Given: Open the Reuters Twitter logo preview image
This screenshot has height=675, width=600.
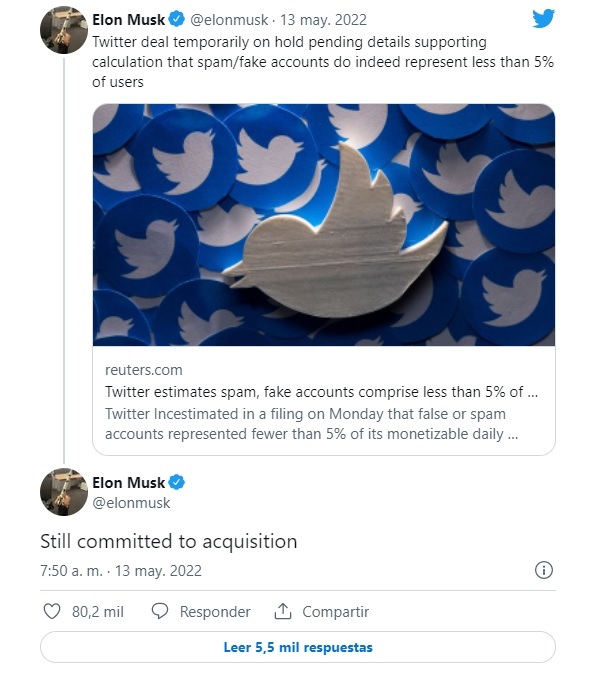Looking at the screenshot, I should pos(324,224).
